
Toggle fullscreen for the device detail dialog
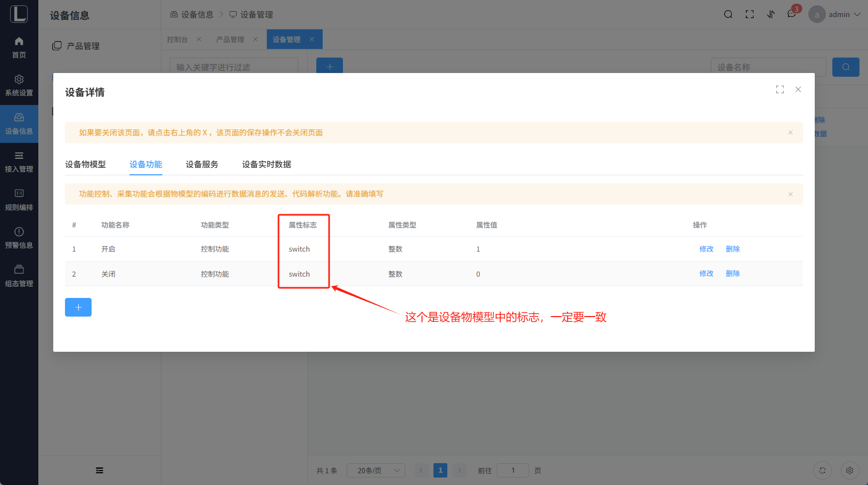coord(780,90)
